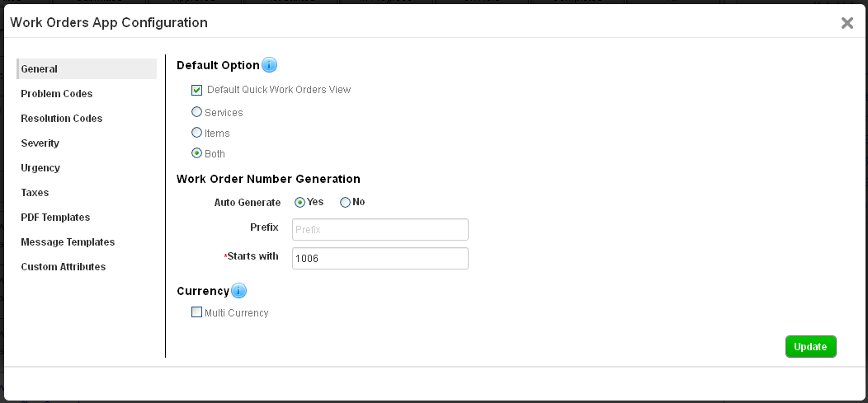Image resolution: width=868 pixels, height=403 pixels.
Task: Choose the Both radio option
Action: [x=196, y=153]
